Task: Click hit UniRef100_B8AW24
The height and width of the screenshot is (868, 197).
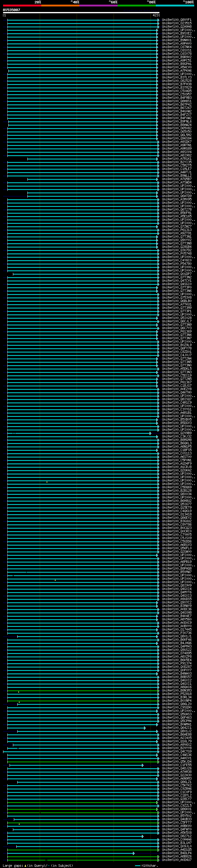Action: tap(176, 125)
